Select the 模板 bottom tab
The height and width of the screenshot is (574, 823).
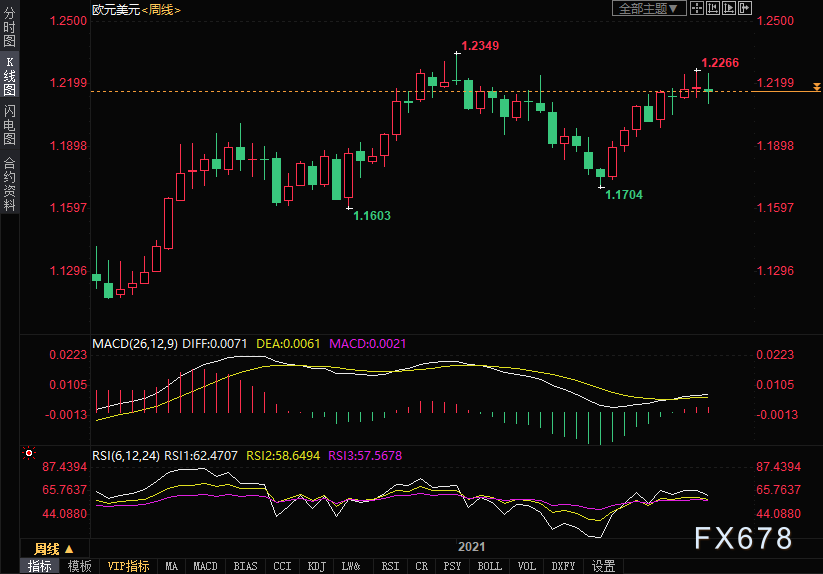click(x=79, y=566)
